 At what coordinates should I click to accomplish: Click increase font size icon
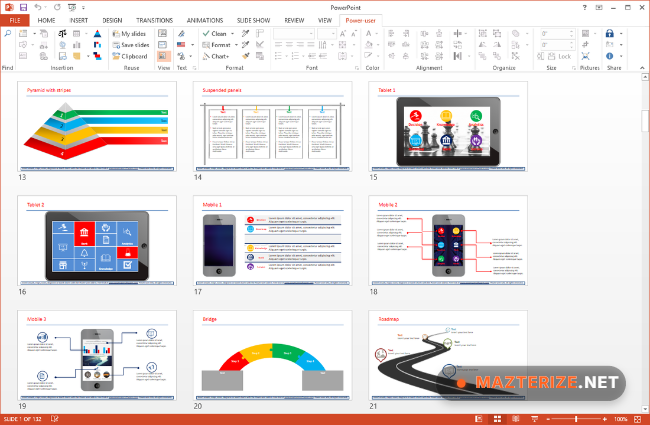pyautogui.click(x=342, y=34)
